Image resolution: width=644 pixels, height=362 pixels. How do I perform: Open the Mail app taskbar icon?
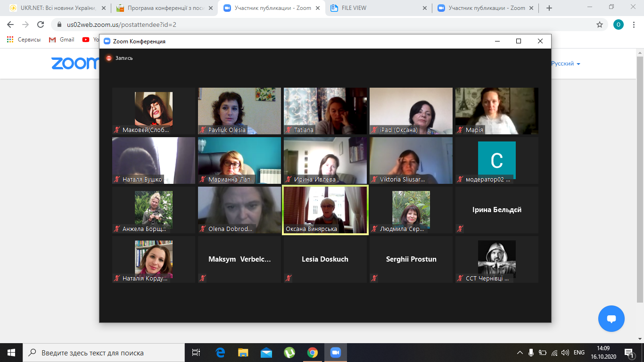point(266,353)
